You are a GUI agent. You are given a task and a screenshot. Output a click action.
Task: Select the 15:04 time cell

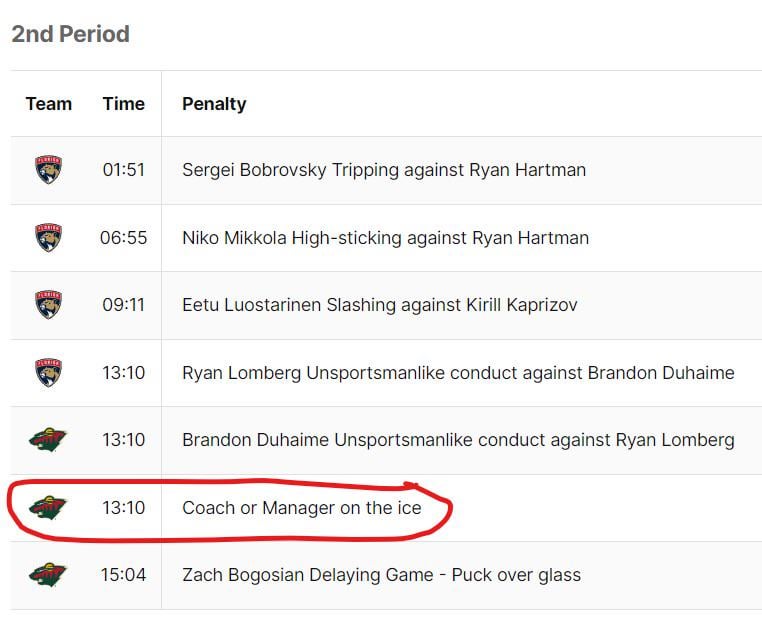(123, 575)
